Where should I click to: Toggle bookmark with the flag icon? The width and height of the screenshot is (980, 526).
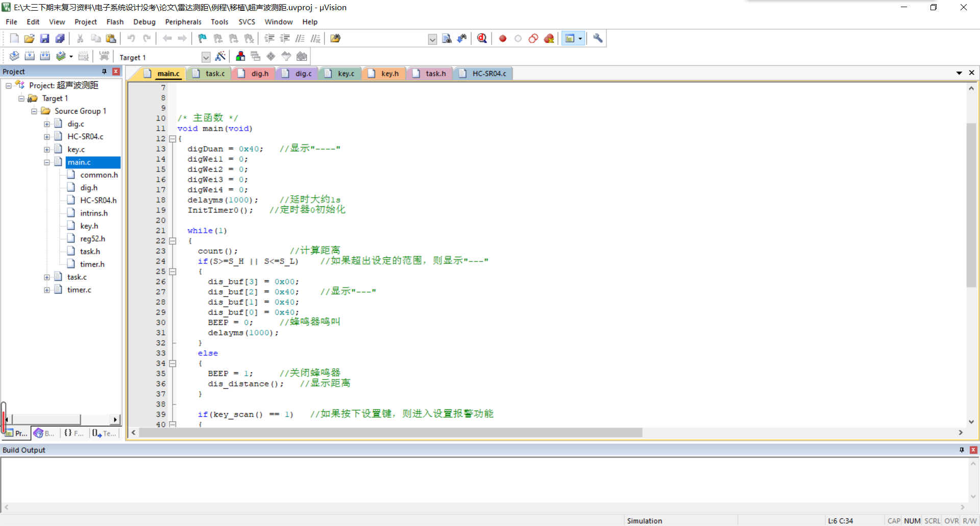[203, 38]
